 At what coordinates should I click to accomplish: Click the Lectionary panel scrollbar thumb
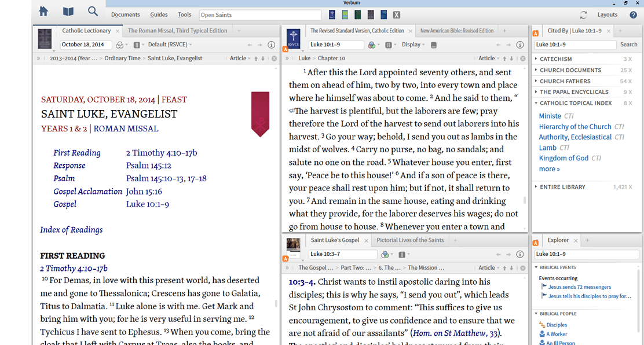tap(276, 304)
